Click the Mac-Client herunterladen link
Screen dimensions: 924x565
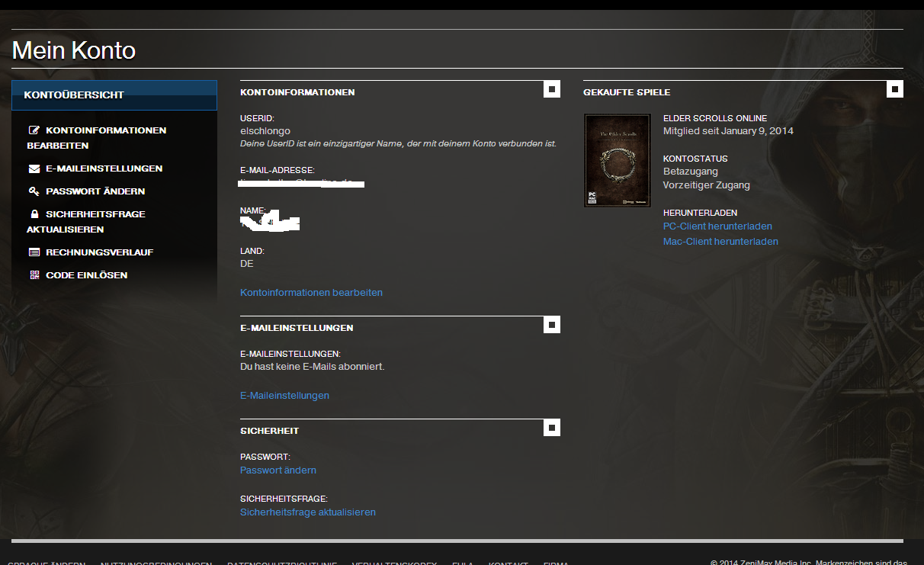(x=720, y=242)
